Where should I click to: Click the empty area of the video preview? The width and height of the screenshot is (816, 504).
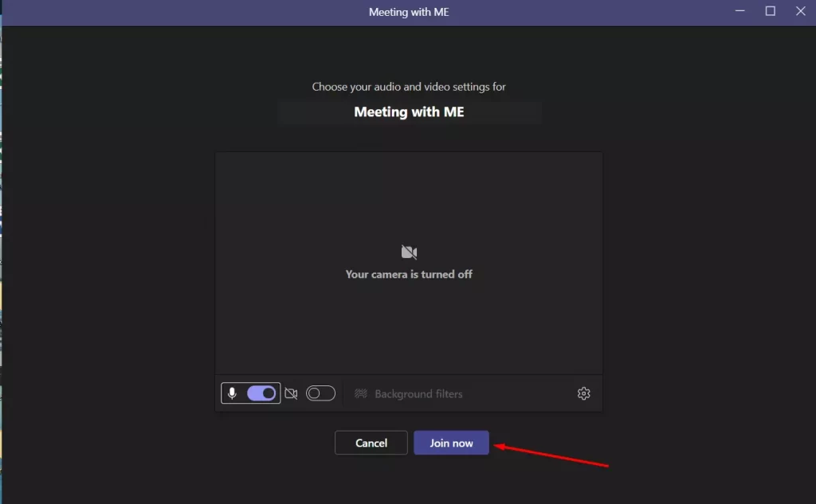click(x=409, y=197)
